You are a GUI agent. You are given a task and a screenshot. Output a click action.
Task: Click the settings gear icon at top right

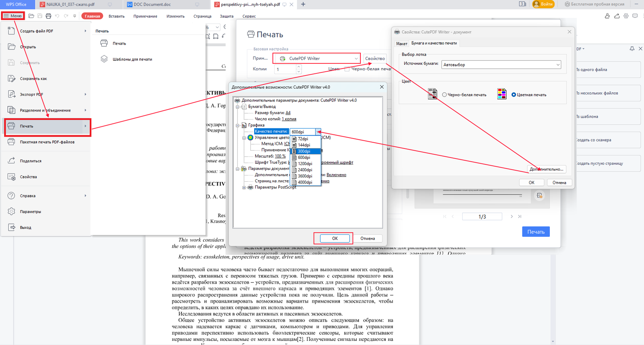click(626, 16)
